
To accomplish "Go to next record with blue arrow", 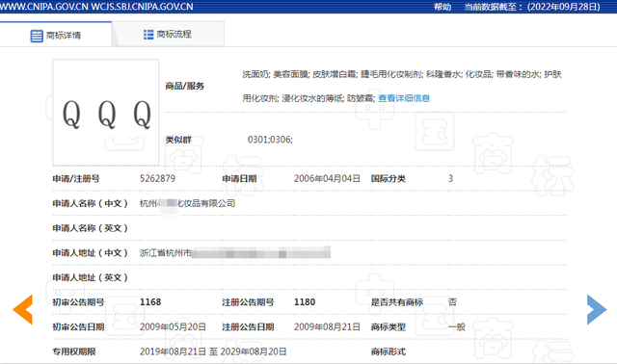I will click(597, 309).
